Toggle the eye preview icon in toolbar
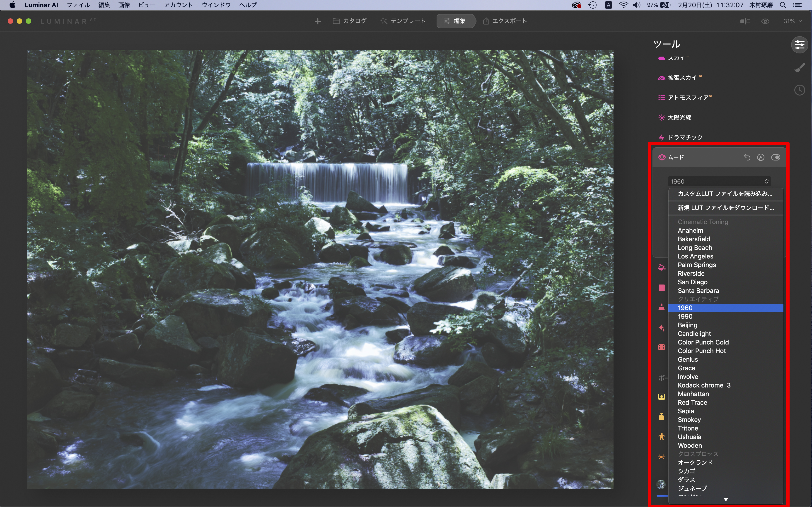 pos(765,21)
